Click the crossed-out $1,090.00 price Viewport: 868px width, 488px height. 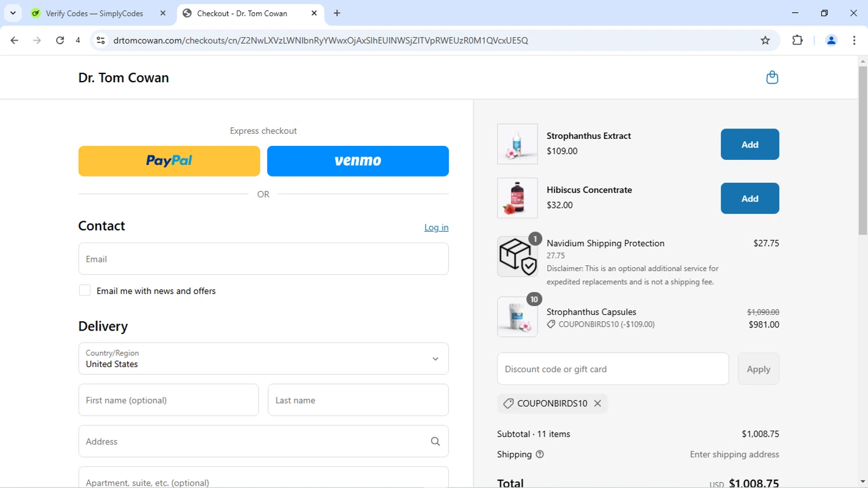click(763, 312)
